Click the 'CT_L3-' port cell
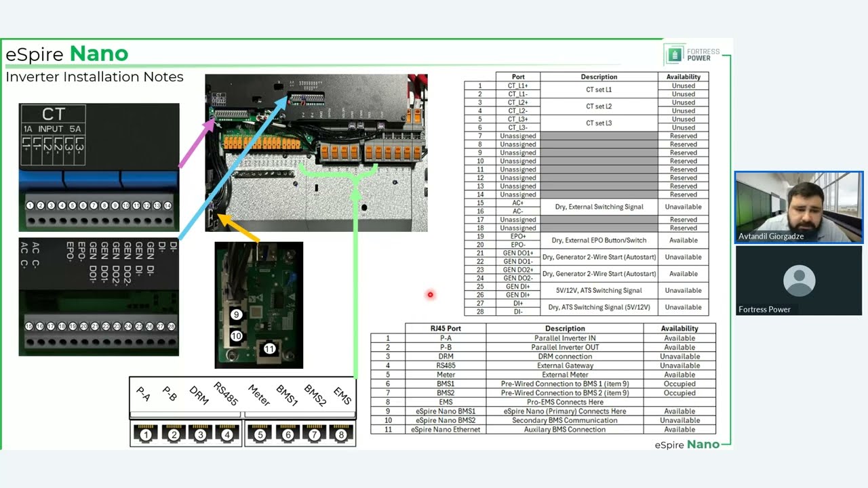This screenshot has height=488, width=868. pos(518,127)
